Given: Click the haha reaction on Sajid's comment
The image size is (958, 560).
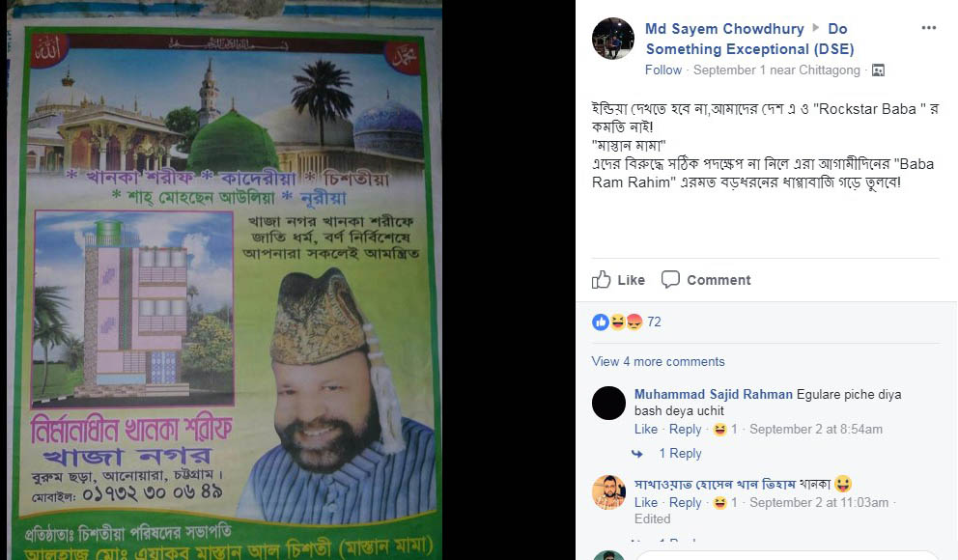Looking at the screenshot, I should [719, 430].
